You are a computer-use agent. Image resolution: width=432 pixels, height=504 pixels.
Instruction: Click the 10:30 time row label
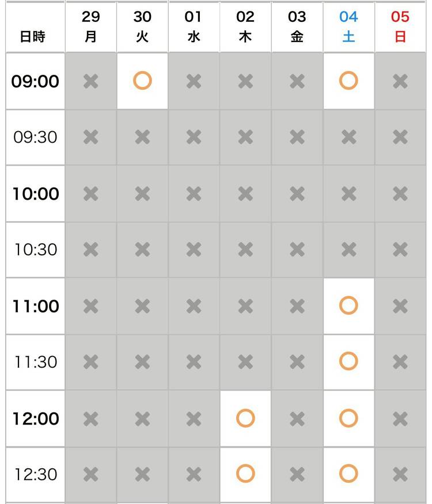(x=35, y=250)
